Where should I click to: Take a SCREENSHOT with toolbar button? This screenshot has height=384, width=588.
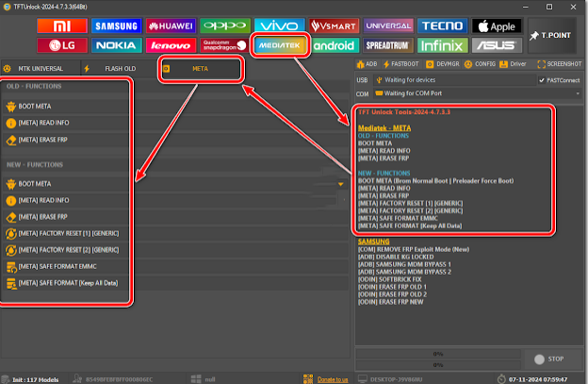point(559,64)
